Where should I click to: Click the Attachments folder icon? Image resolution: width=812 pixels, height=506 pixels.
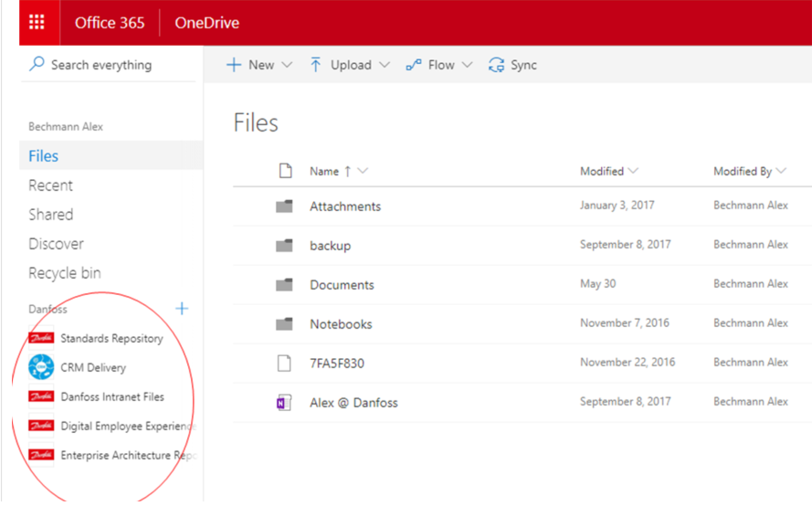click(x=284, y=206)
